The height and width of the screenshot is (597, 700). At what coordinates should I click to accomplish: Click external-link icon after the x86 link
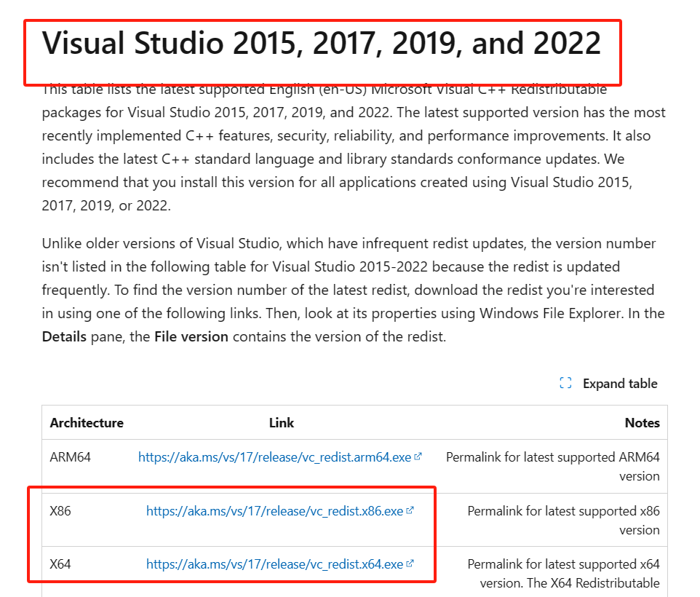(x=410, y=511)
